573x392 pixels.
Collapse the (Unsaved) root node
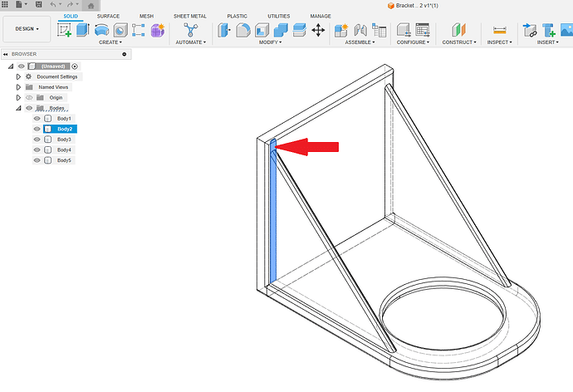tap(11, 66)
